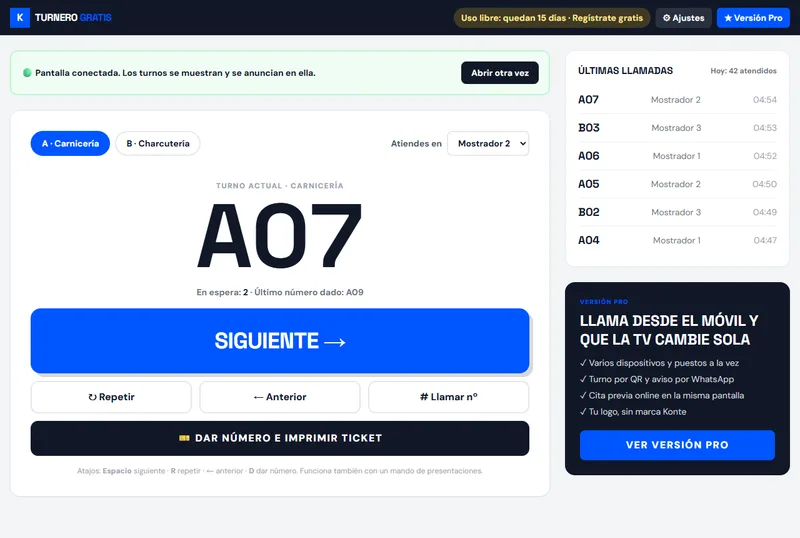Click Abrir otra vez button
Image resolution: width=800 pixels, height=538 pixels.
499,73
